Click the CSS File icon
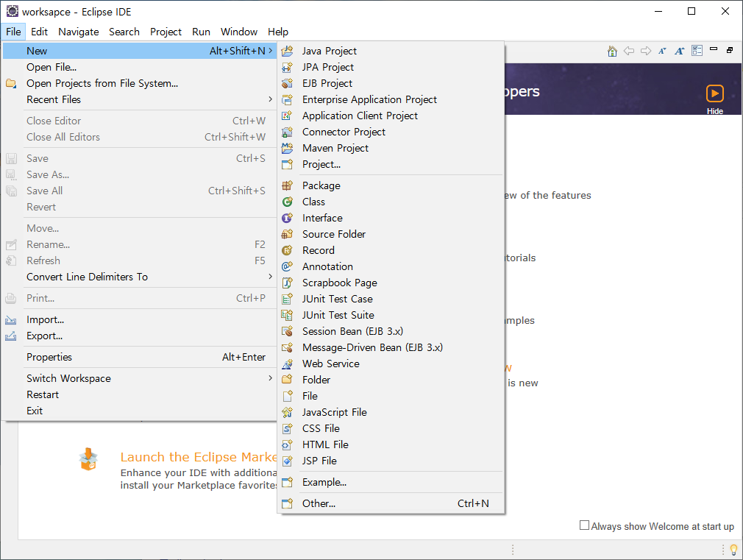Image resolution: width=743 pixels, height=560 pixels. (x=287, y=428)
